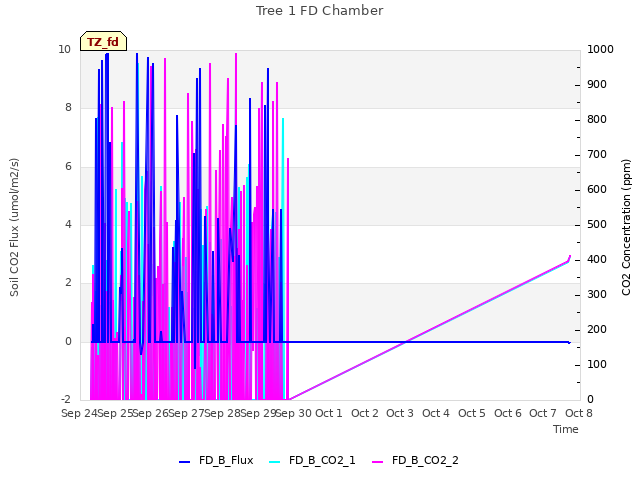The image size is (640, 480).
Task: Click the left axis value -2
Action: (66, 399)
